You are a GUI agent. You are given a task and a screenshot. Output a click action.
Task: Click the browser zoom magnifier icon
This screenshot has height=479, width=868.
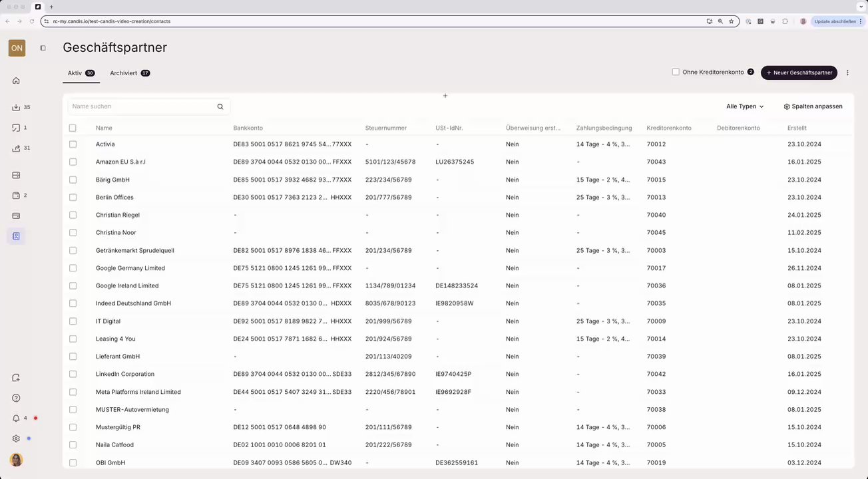[720, 21]
